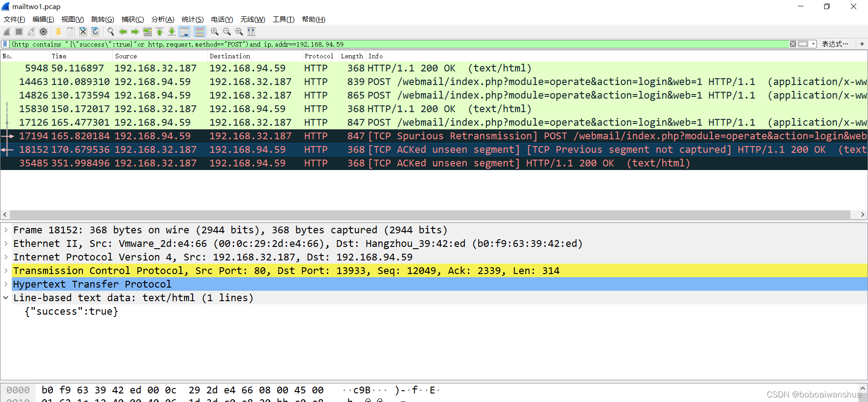Collapse Line-based text data node

(6, 298)
